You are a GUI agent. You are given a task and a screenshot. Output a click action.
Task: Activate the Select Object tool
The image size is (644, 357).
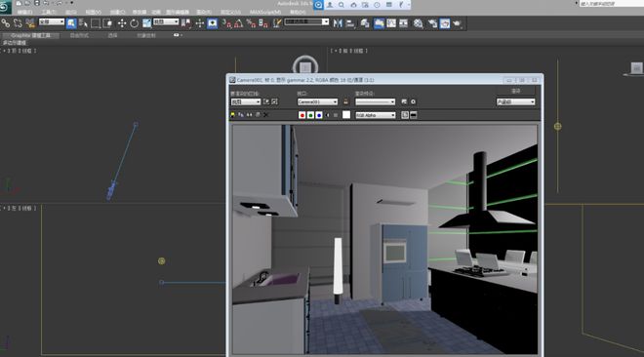[x=71, y=23]
